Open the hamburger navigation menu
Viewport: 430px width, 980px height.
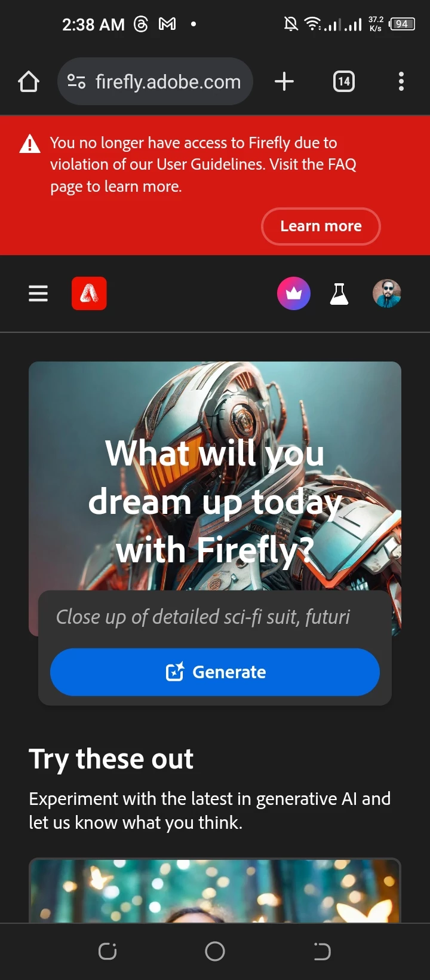pyautogui.click(x=38, y=293)
